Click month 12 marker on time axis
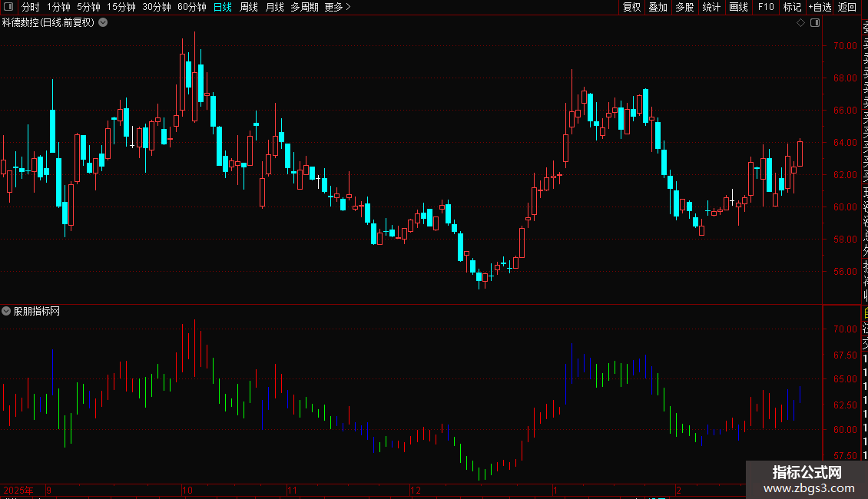This screenshot has width=868, height=499. 415,490
